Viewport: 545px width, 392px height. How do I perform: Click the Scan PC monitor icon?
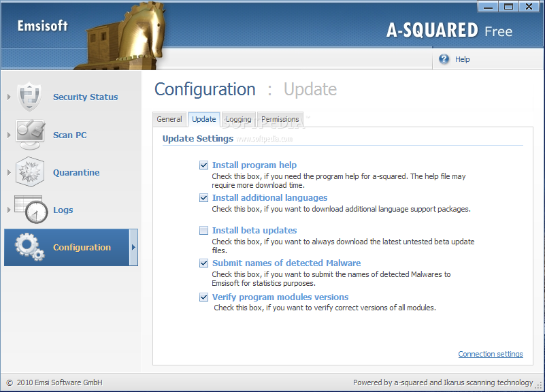coord(30,135)
